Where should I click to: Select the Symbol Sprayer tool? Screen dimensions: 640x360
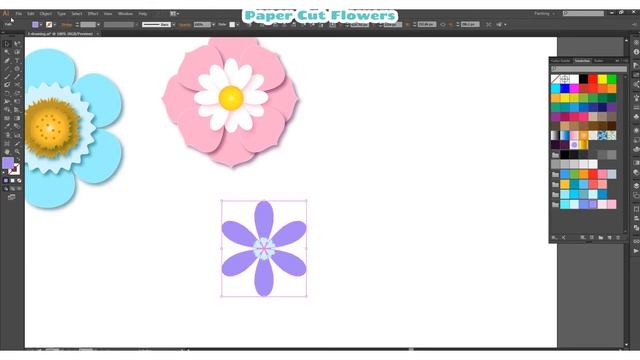pos(7,135)
